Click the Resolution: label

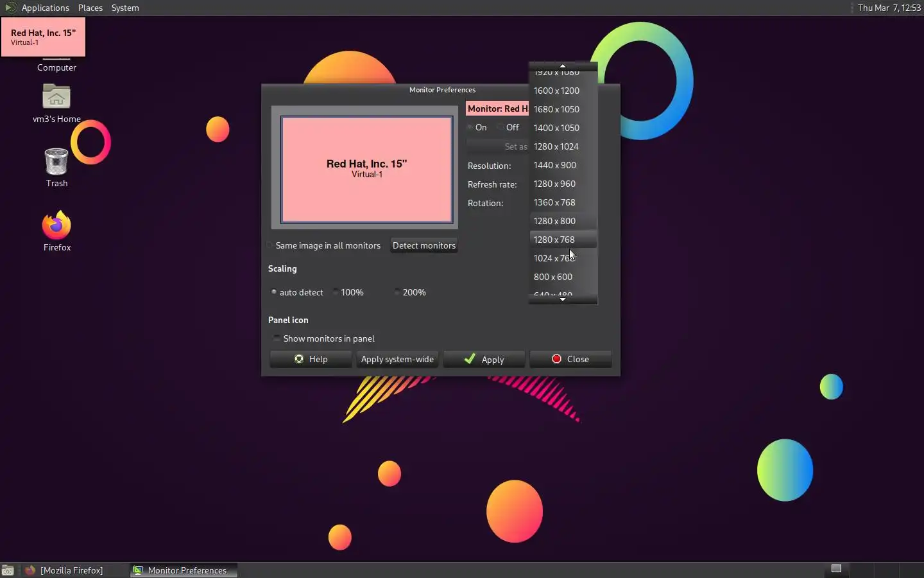pyautogui.click(x=489, y=166)
